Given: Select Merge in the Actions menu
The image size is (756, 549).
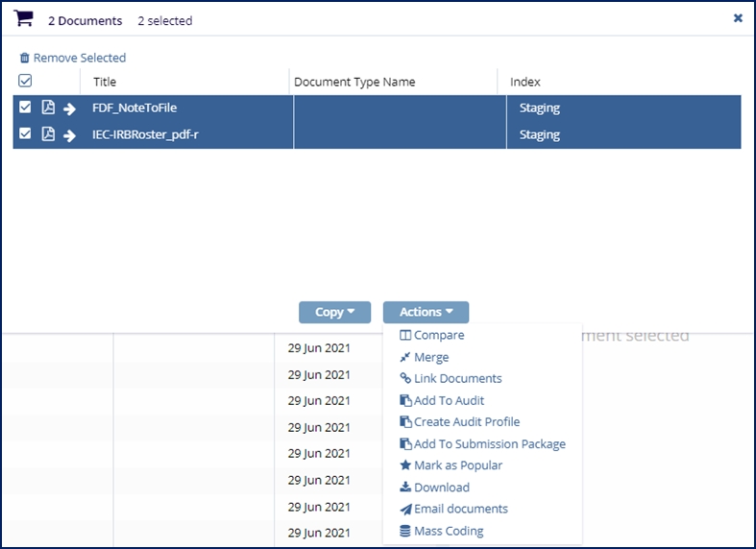Looking at the screenshot, I should 430,357.
